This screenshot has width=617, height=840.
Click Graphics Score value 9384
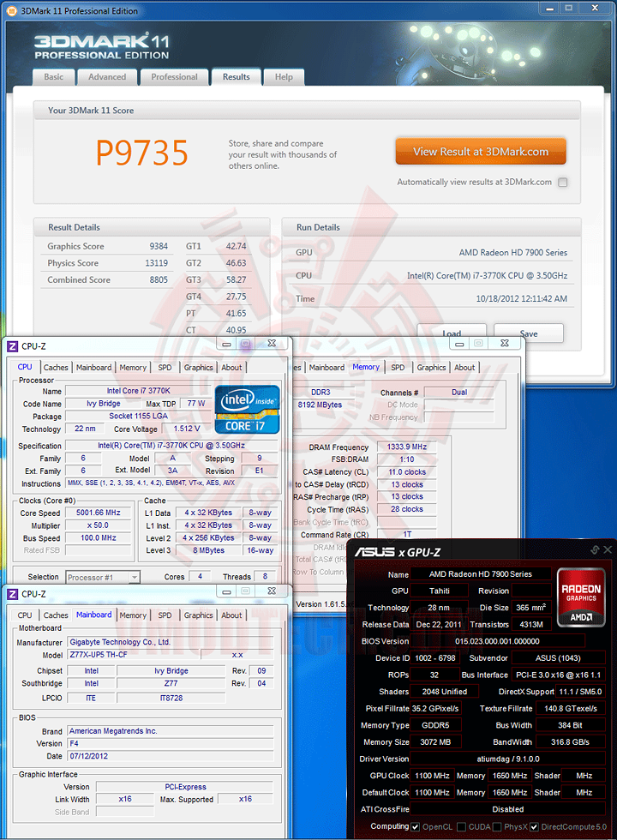tap(159, 247)
